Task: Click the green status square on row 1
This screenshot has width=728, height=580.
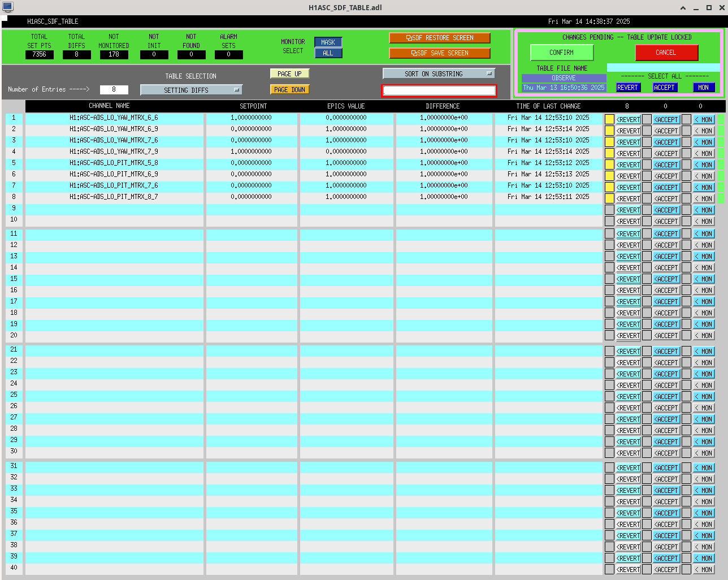Action: [721, 119]
